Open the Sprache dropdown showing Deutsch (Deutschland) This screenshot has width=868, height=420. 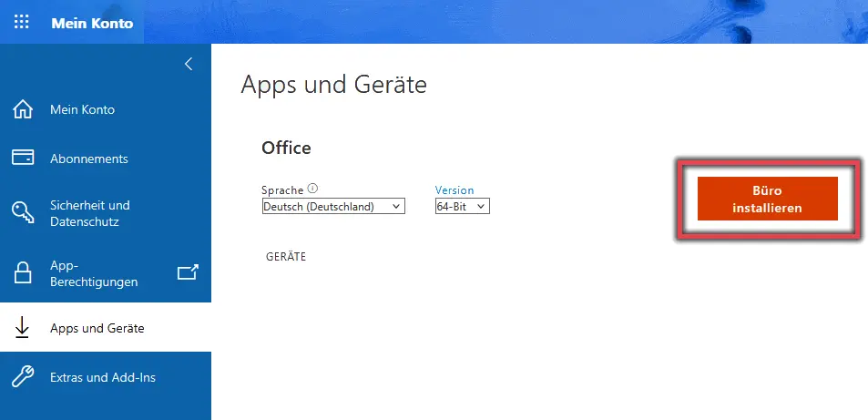pyautogui.click(x=333, y=206)
